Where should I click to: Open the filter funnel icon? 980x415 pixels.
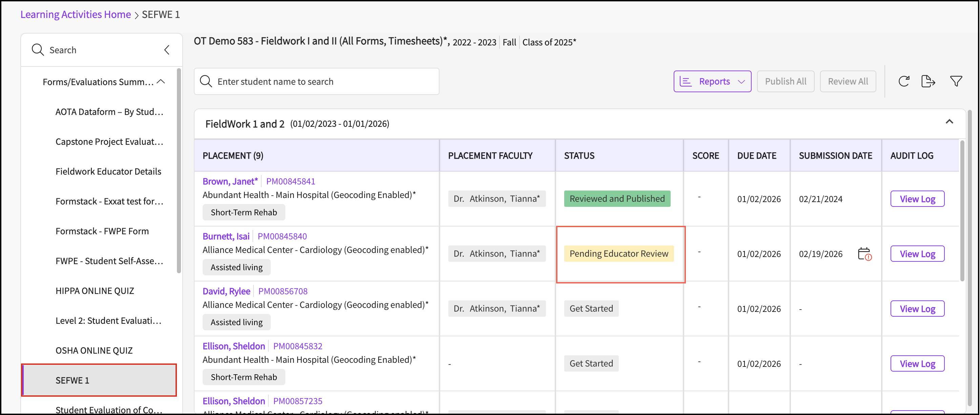pyautogui.click(x=956, y=81)
